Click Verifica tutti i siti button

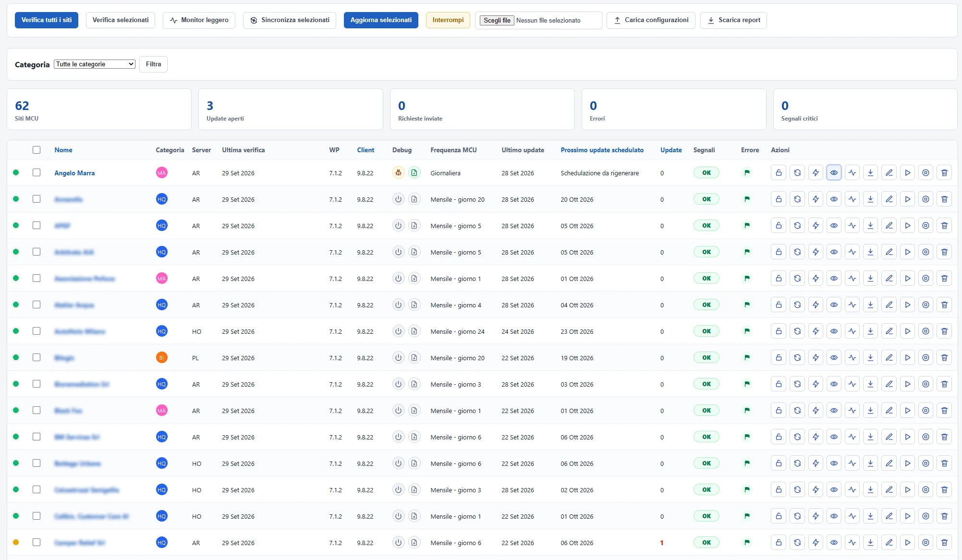click(47, 20)
